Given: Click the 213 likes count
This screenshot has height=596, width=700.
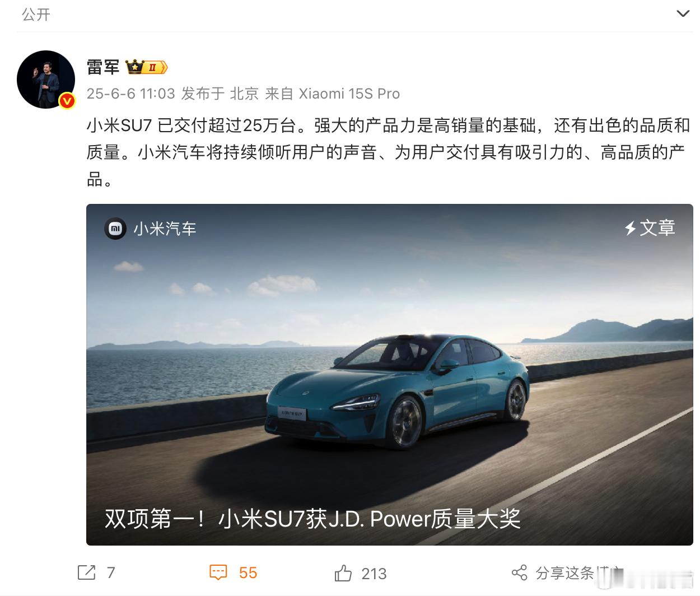Looking at the screenshot, I should [374, 574].
